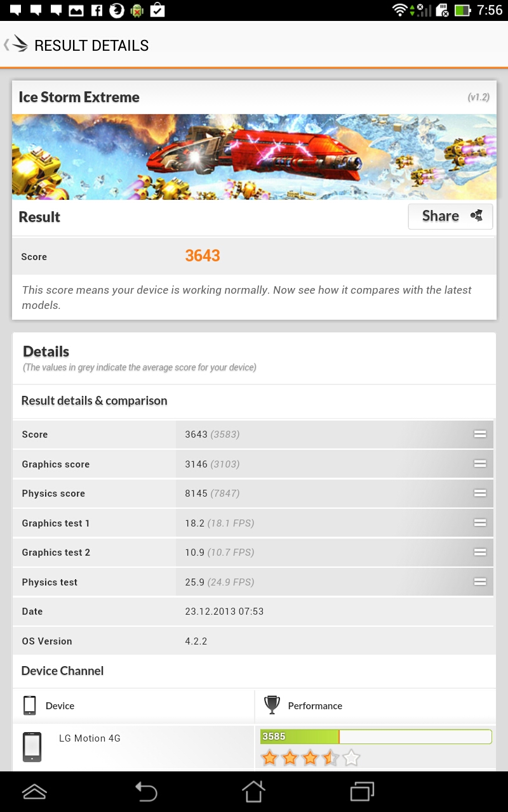Tap the star rating under LG Motion 4G
Screen dimensions: 508x812
[311, 757]
